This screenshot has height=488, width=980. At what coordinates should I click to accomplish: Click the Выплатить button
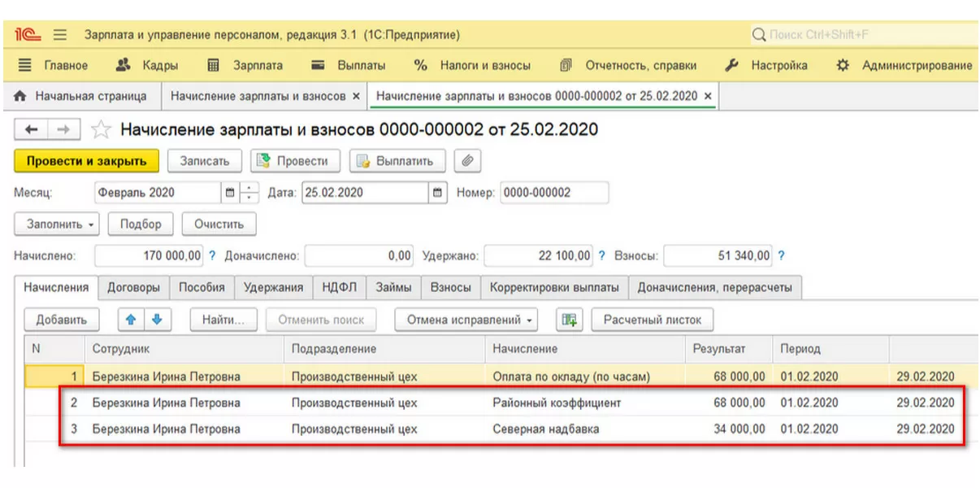tap(397, 160)
